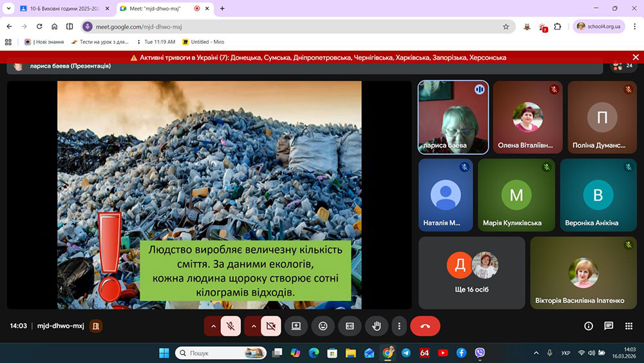Open the emoji reactions panel
Image resolution: width=644 pixels, height=363 pixels.
(323, 326)
